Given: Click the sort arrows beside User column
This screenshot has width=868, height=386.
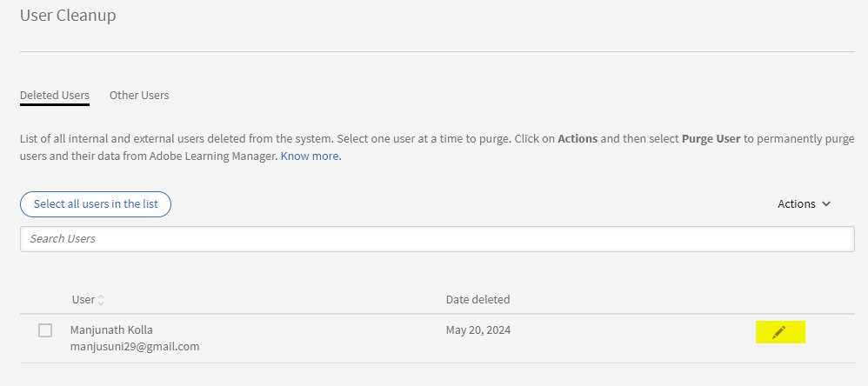Looking at the screenshot, I should [101, 300].
